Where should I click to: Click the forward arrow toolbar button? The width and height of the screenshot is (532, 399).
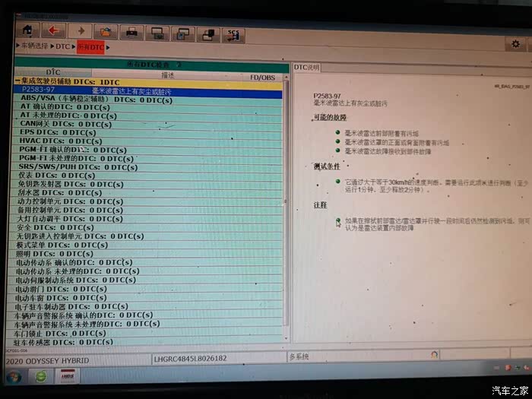80,32
